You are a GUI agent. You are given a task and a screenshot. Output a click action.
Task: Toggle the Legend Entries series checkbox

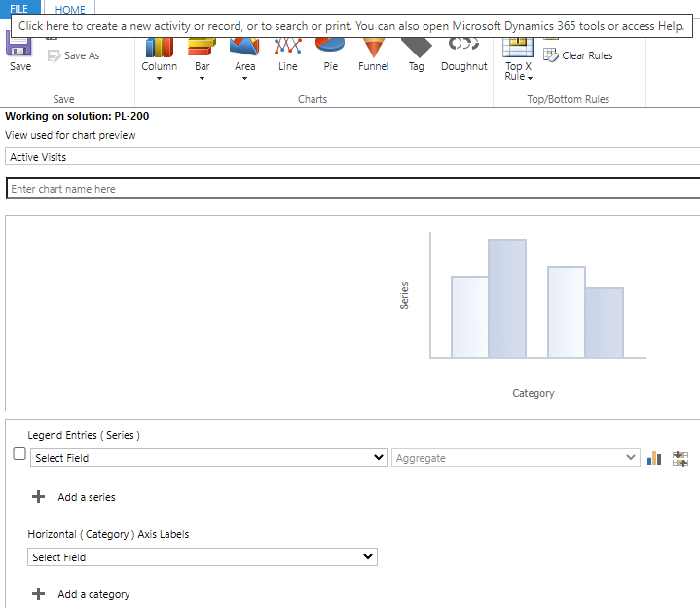pos(19,454)
